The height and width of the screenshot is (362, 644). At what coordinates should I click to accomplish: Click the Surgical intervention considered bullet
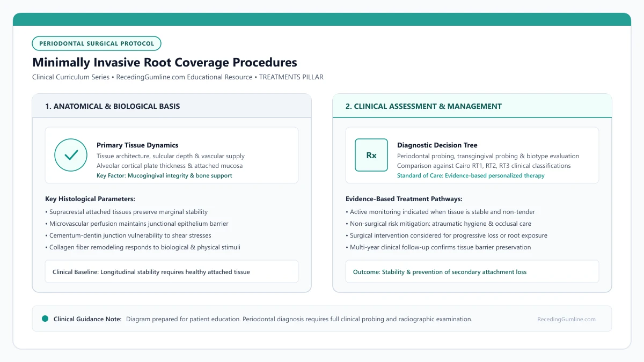[447, 235]
